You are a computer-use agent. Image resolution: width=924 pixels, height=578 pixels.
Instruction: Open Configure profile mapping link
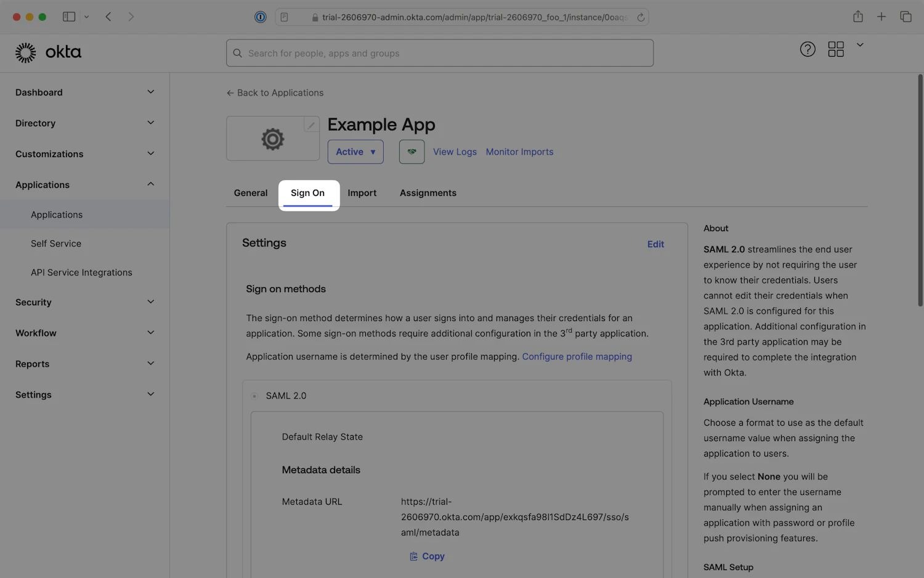(x=577, y=357)
